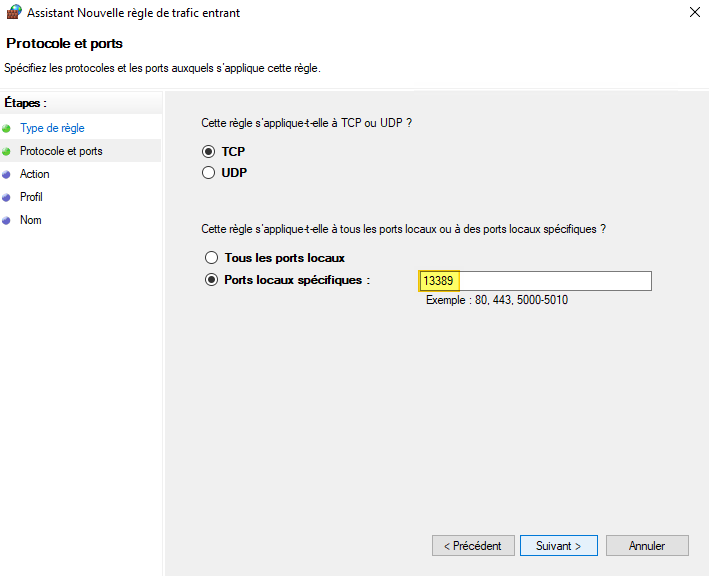Click the port number field containing 13389

tap(535, 281)
